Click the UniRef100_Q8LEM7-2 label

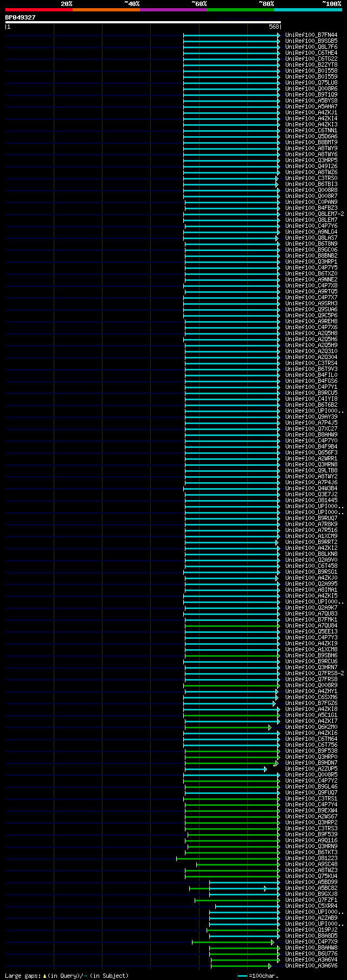(x=314, y=214)
